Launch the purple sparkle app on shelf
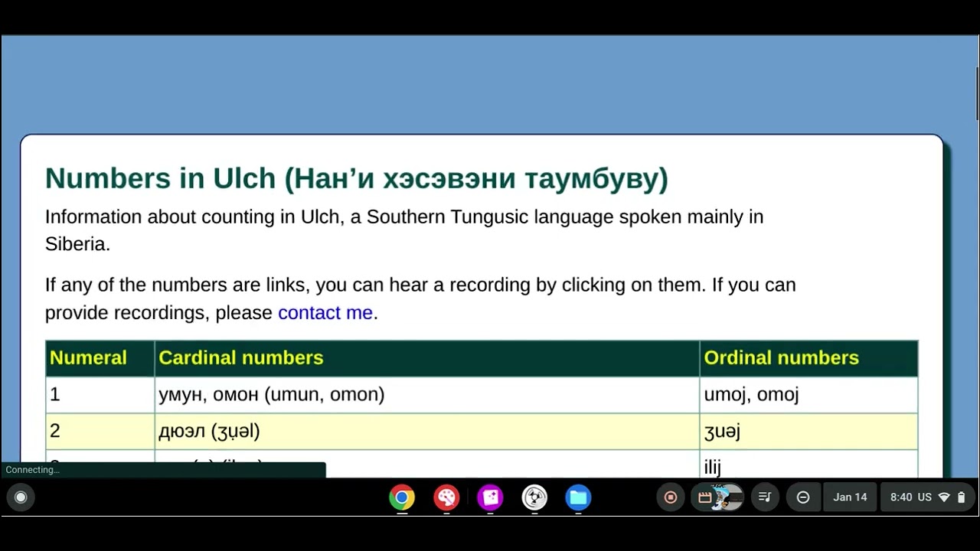 click(x=490, y=497)
